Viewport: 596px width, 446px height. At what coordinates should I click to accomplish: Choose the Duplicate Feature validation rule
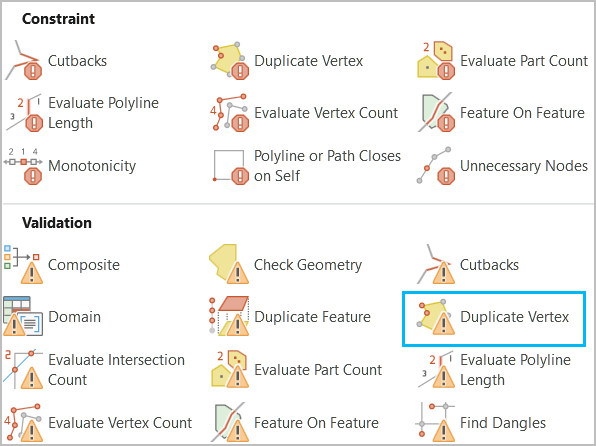pyautogui.click(x=290, y=317)
